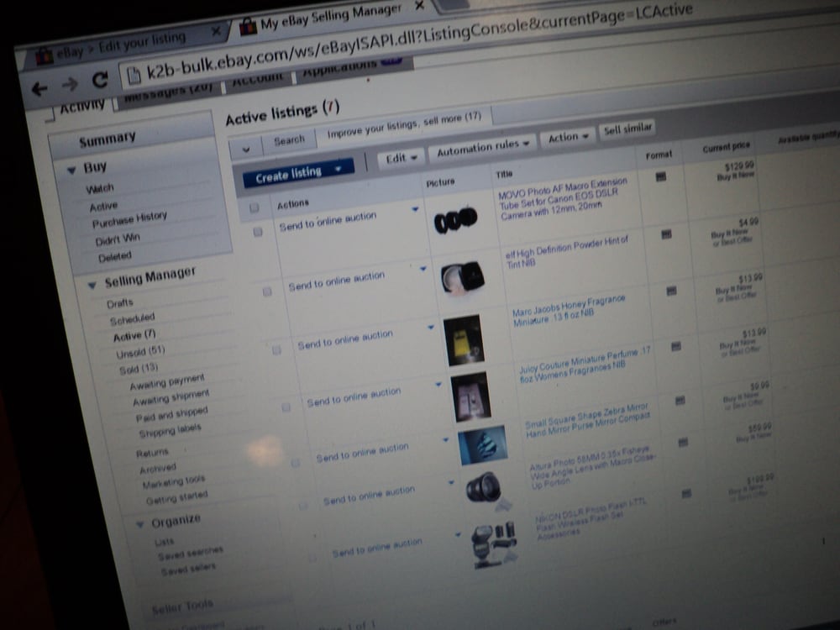Switch to 'eBay > Edit your listing' tab
The height and width of the screenshot is (630, 840).
[120, 45]
